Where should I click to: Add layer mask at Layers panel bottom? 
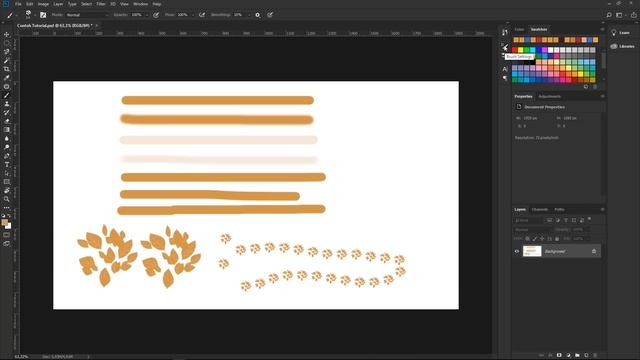pos(559,355)
